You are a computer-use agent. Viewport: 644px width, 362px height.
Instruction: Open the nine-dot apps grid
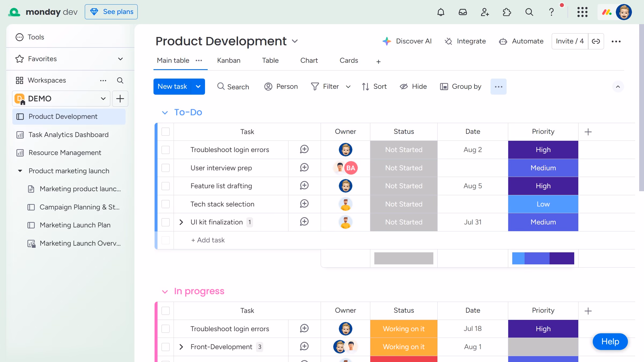click(x=583, y=12)
